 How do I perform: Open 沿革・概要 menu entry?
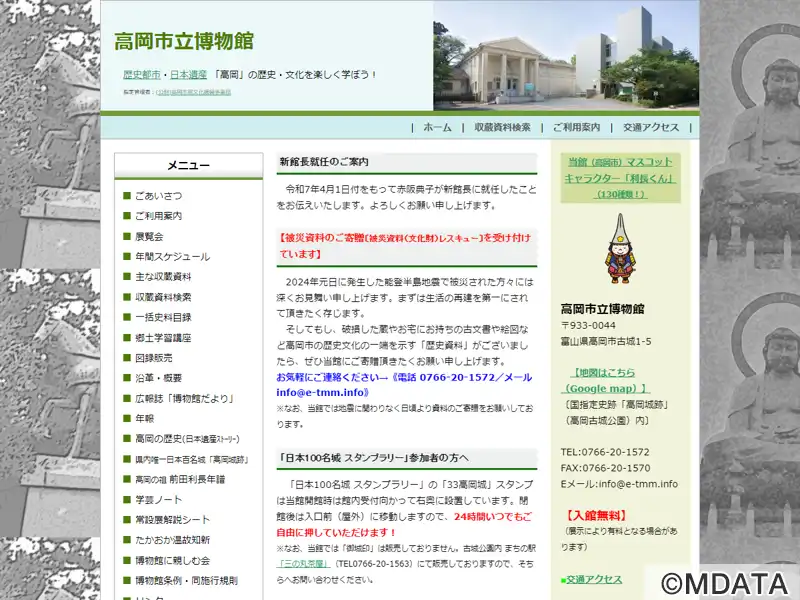[159, 378]
